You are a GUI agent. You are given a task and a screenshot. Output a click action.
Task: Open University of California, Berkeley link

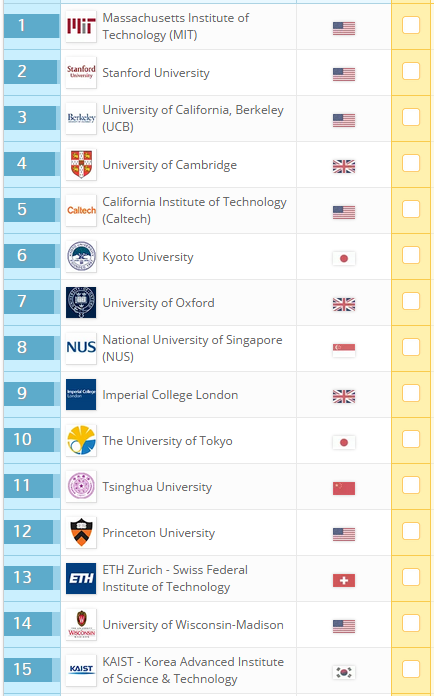point(193,118)
